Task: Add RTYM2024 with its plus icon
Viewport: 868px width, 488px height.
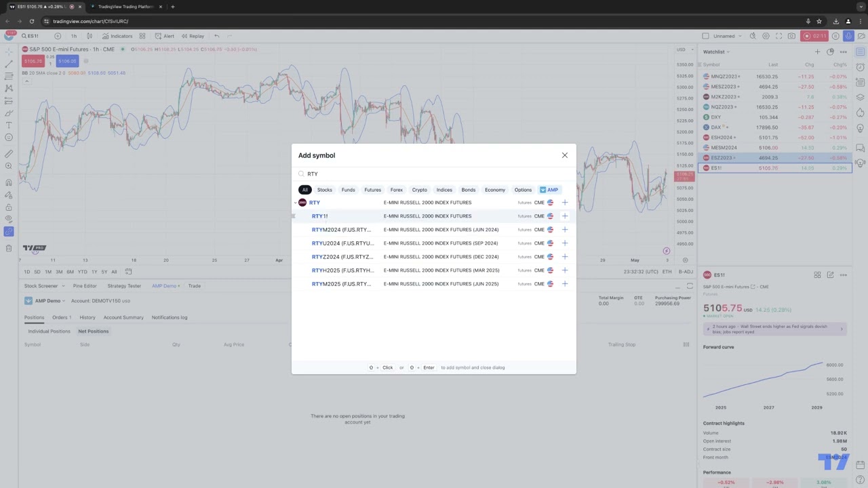Action: (564, 230)
